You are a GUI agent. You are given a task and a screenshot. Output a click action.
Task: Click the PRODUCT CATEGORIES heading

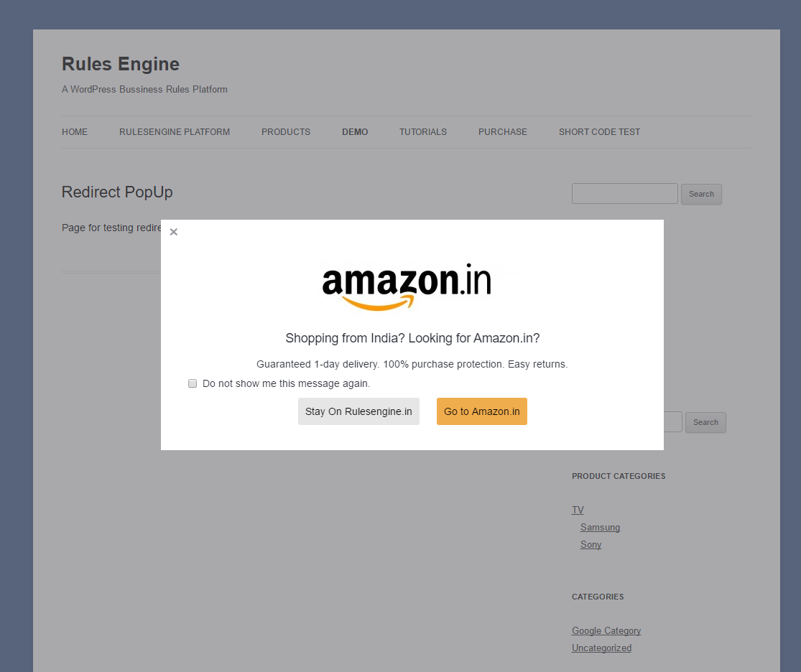tap(619, 476)
